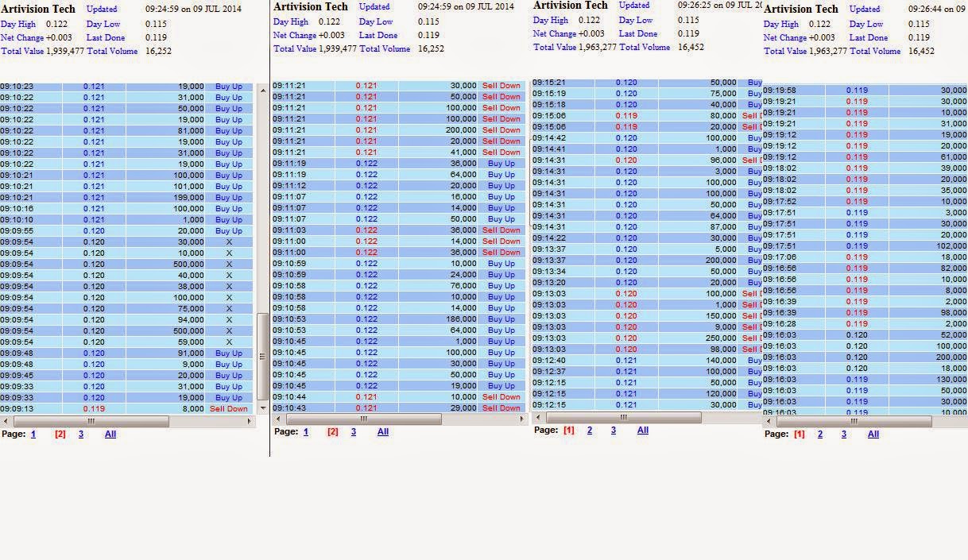
Task: Select the 102,000 trade at 09:17:51
Action: [x=865, y=246]
